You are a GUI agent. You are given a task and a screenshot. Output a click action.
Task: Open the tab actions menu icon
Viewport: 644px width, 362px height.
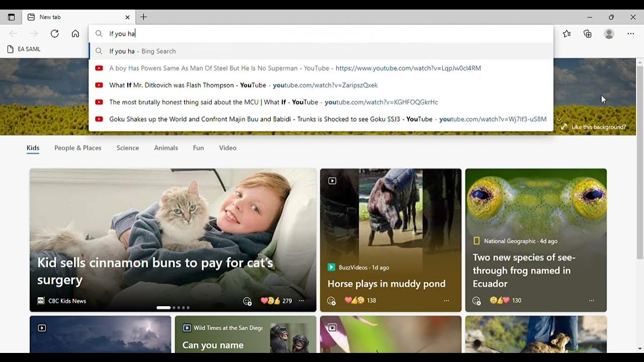[x=11, y=17]
